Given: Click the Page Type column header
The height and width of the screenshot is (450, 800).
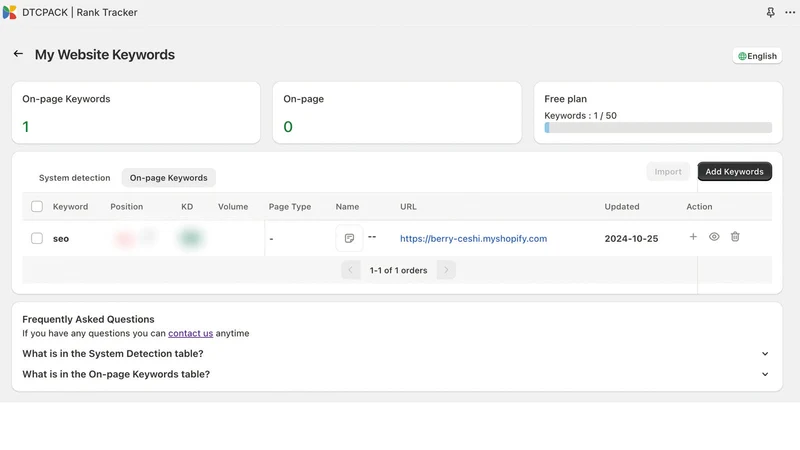Looking at the screenshot, I should pos(290,207).
